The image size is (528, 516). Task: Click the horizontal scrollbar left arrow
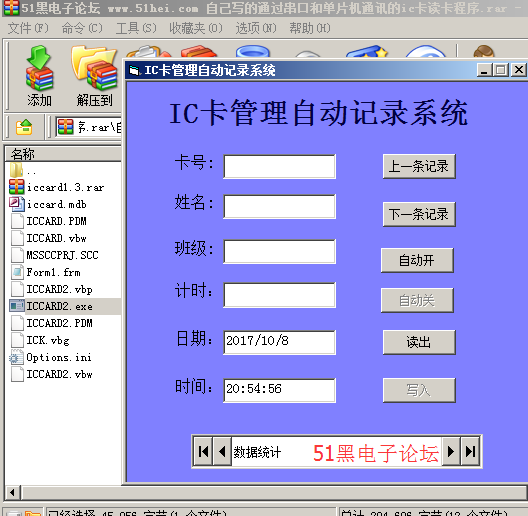point(12,492)
